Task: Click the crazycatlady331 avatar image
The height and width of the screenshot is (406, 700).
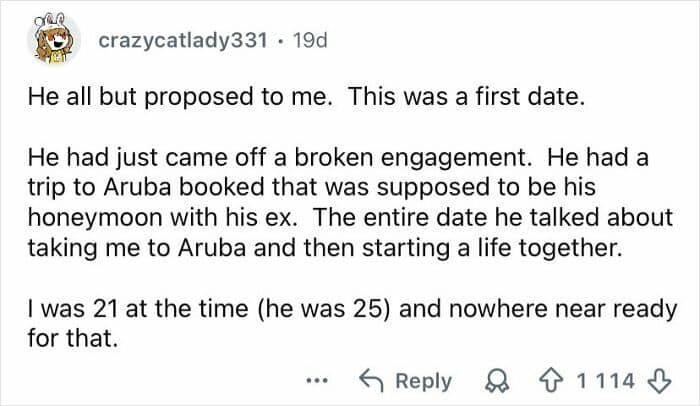Action: click(54, 43)
